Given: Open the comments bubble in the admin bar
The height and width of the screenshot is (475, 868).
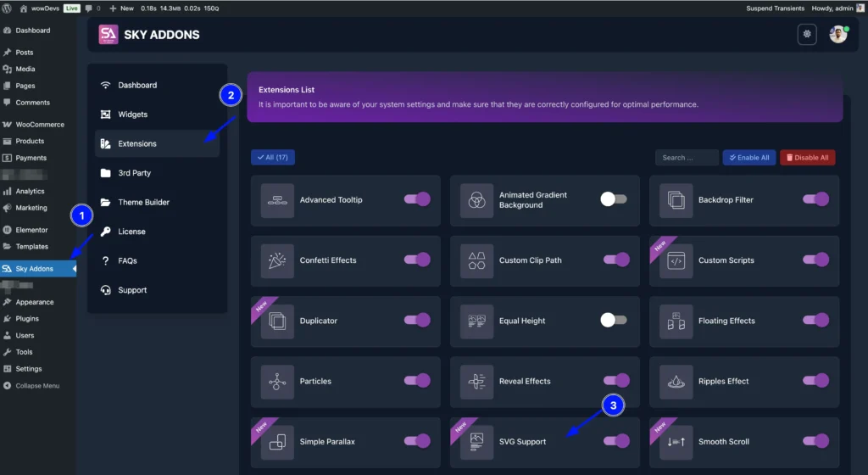Looking at the screenshot, I should pyautogui.click(x=93, y=8).
